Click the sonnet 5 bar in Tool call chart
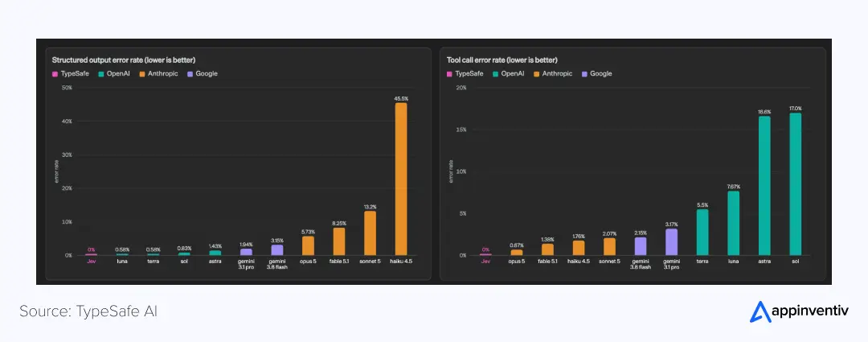868x342 pixels. pos(609,247)
